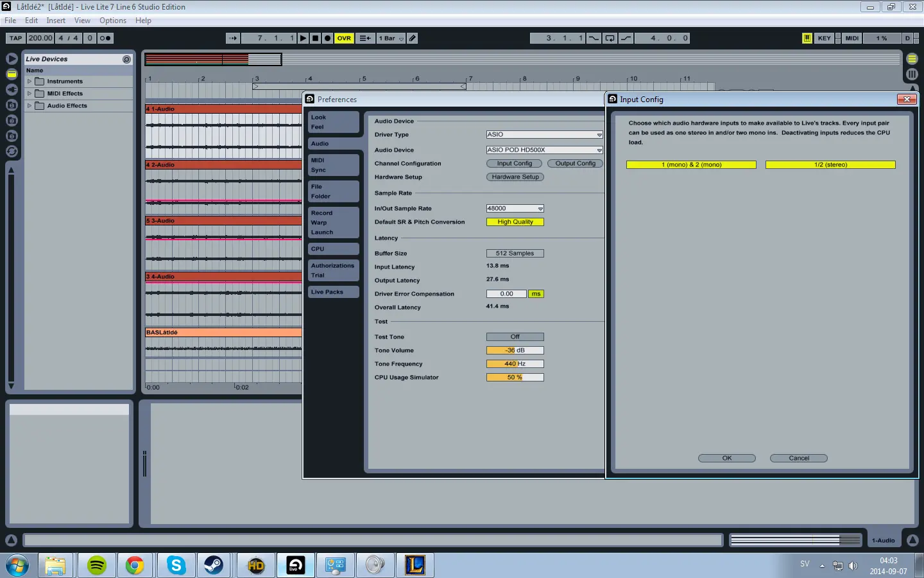Select the BASLåtidé track header
924x578 pixels.
[223, 332]
